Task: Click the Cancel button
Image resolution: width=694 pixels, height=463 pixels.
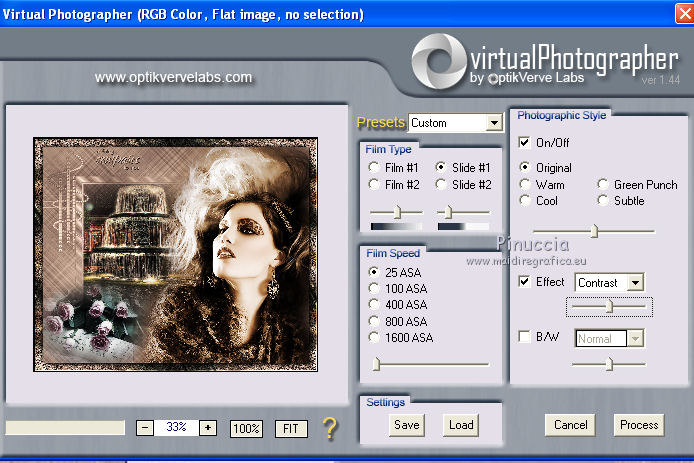Action: tap(570, 425)
